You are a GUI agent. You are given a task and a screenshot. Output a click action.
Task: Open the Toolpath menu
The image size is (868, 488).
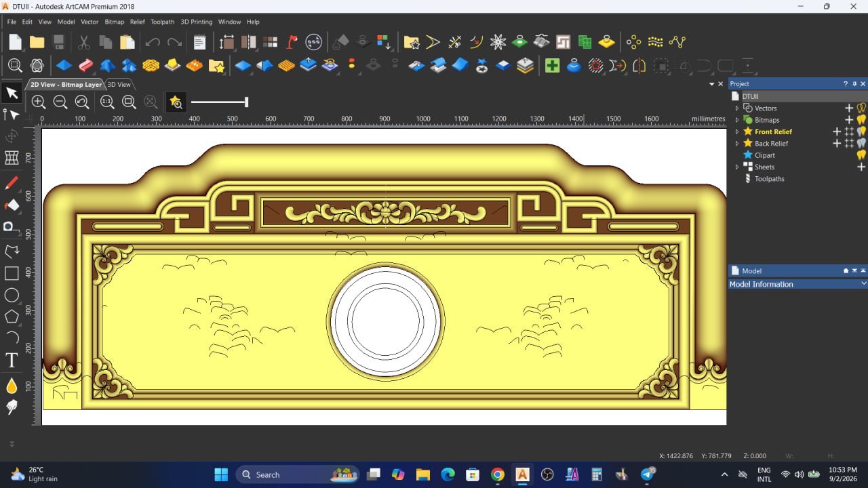click(161, 22)
